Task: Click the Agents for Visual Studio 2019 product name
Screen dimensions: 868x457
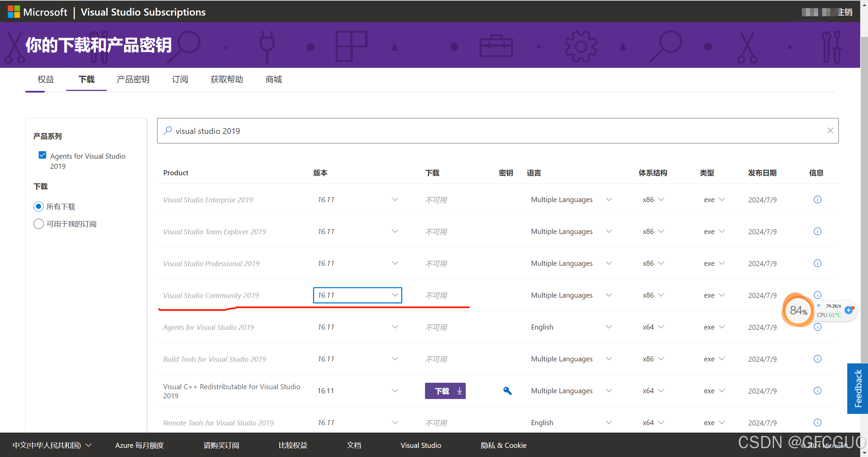Action: coord(208,327)
